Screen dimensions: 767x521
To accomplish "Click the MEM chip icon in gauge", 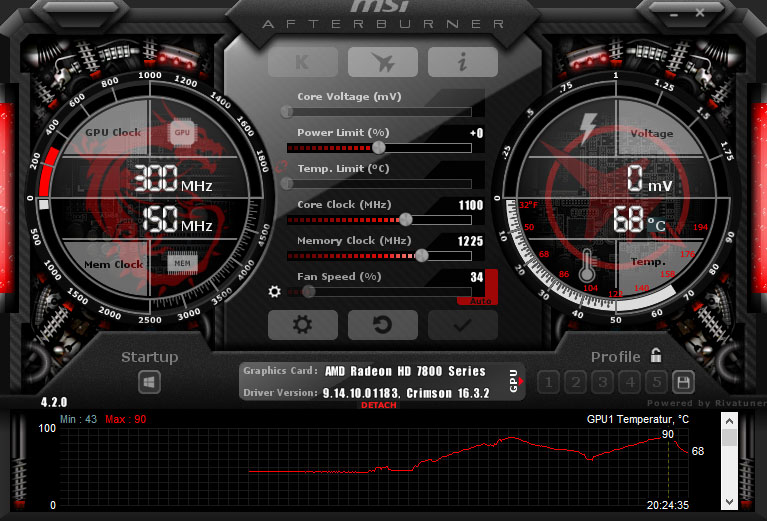I will (x=182, y=263).
